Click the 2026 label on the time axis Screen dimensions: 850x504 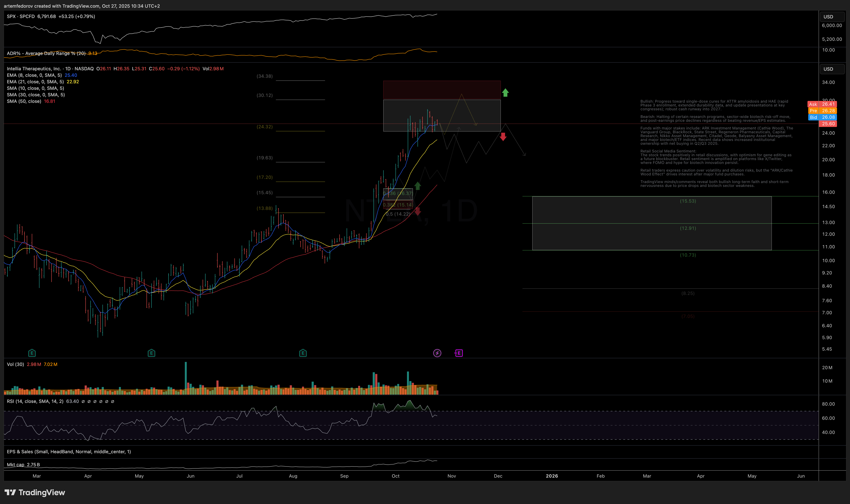[552, 476]
